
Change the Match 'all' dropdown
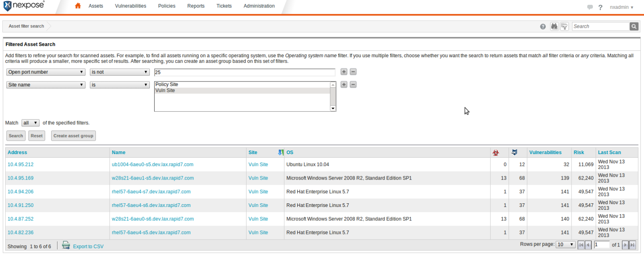pyautogui.click(x=30, y=123)
